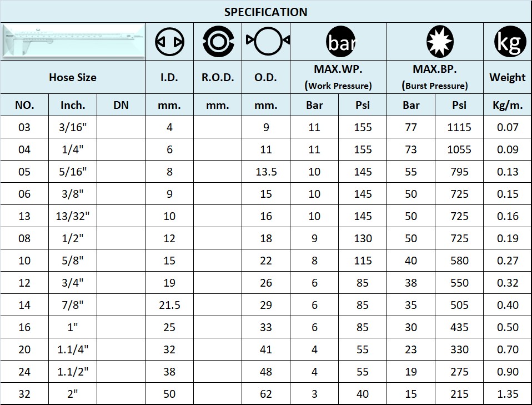Click the R.O.D. concentric circles icon

pos(217,40)
